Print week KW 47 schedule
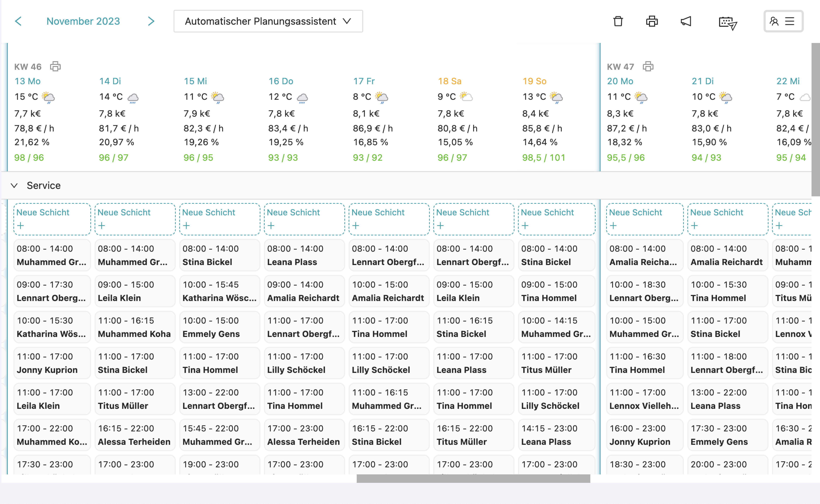Image resolution: width=820 pixels, height=504 pixels. coord(648,66)
